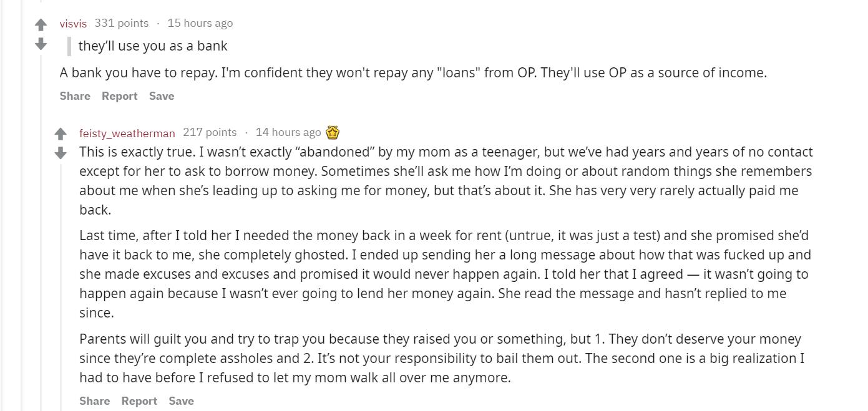
Task: Click the 331 points score label
Action: click(122, 23)
